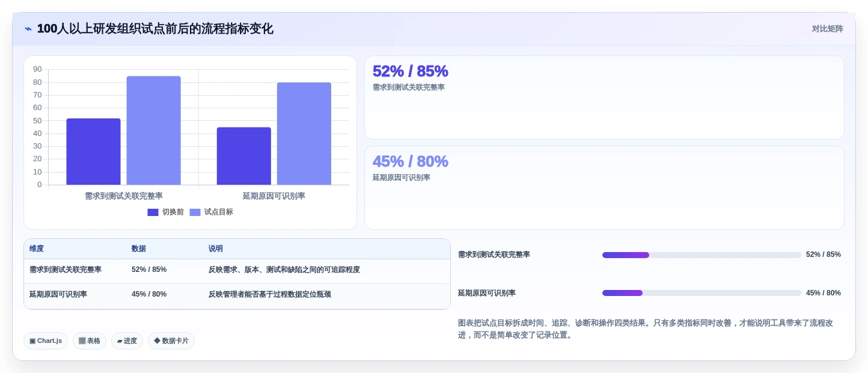Click the 45% / 80% progress value text
The image size is (868, 373).
click(824, 293)
